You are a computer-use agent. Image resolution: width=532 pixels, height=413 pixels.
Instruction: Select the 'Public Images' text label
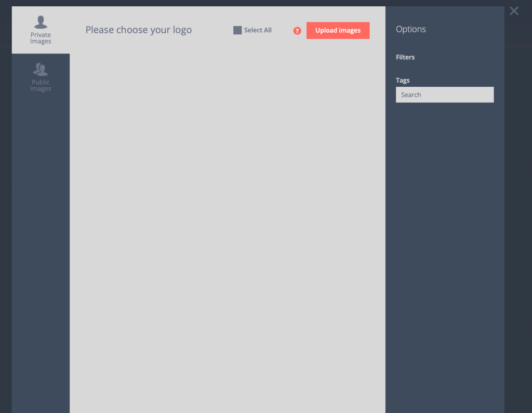[x=41, y=85]
